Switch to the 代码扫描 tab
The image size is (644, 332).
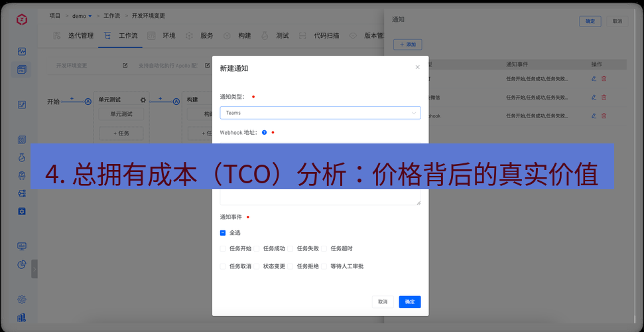click(x=326, y=36)
